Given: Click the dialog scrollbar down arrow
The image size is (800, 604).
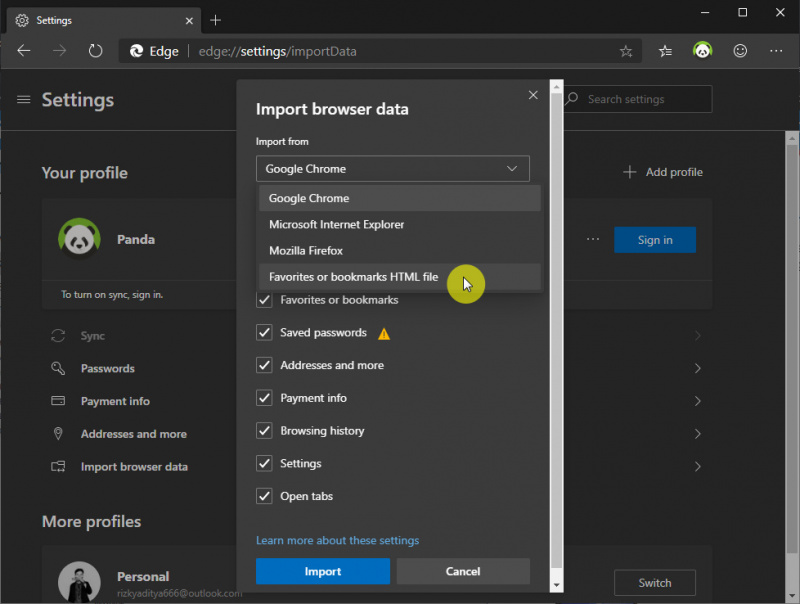Looking at the screenshot, I should point(557,585).
